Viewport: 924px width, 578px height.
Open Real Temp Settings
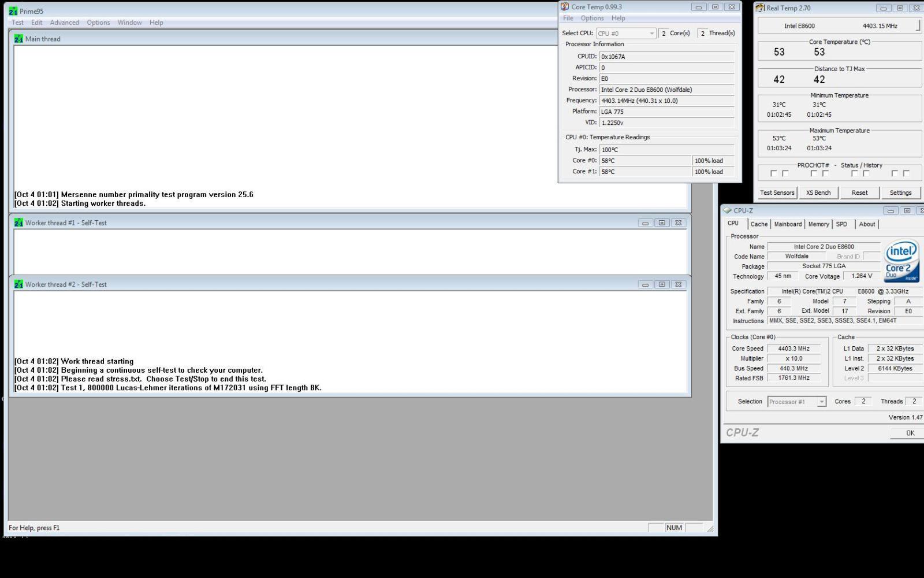click(900, 192)
